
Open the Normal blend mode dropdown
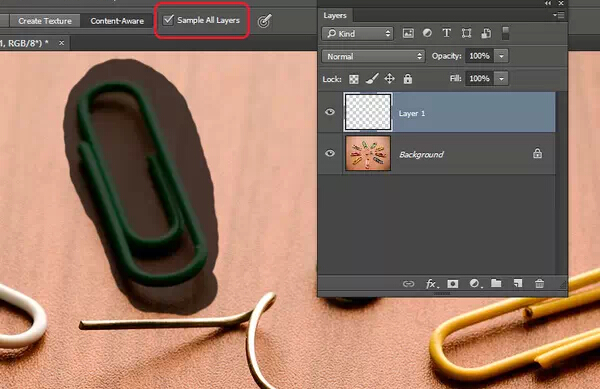[373, 56]
